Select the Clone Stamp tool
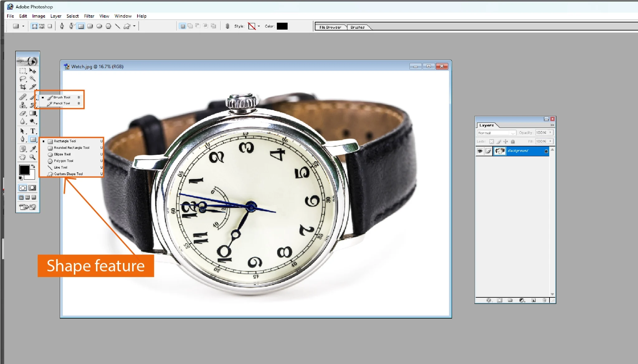This screenshot has height=364, width=638. tap(23, 105)
